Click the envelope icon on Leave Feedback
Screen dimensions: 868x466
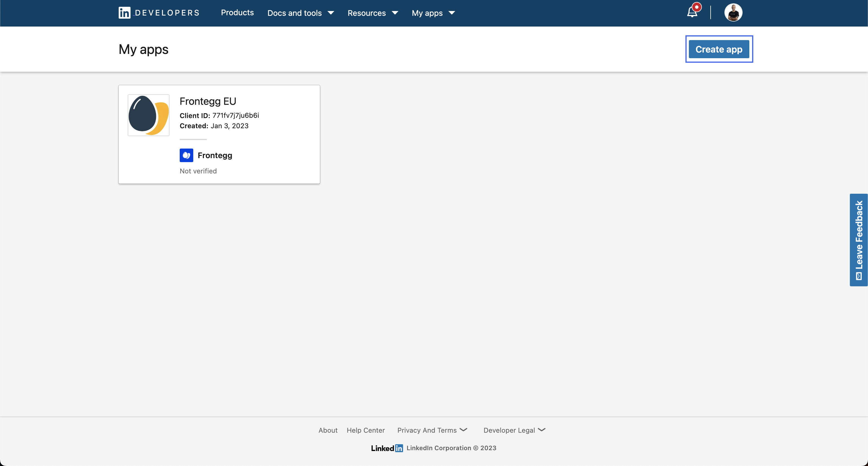click(859, 276)
